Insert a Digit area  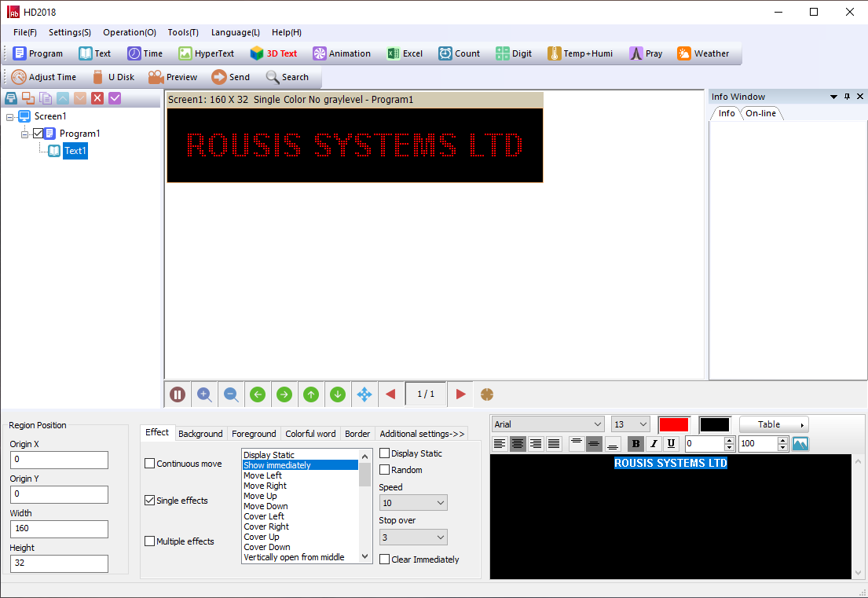click(x=514, y=53)
